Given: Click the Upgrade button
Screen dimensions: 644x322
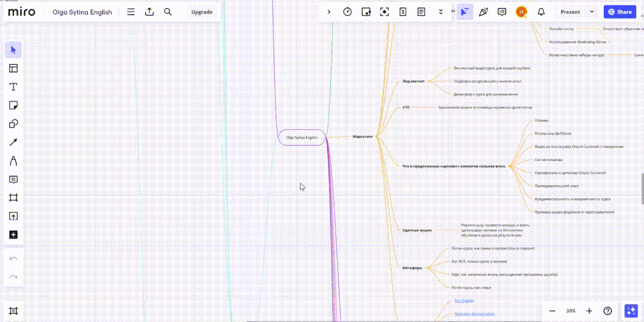Looking at the screenshot, I should pyautogui.click(x=202, y=12).
